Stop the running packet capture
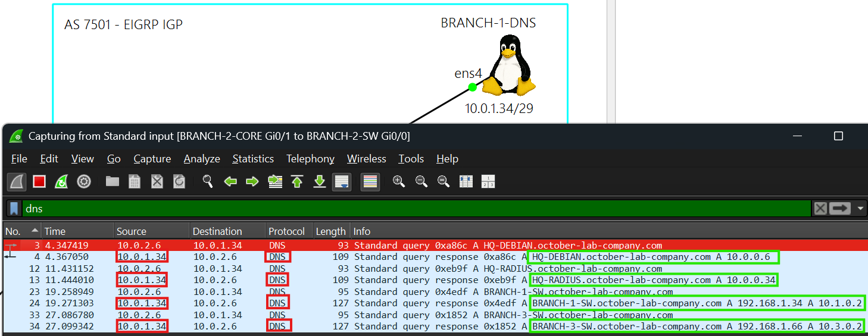Screen dimensions: 868x336 pyautogui.click(x=39, y=182)
